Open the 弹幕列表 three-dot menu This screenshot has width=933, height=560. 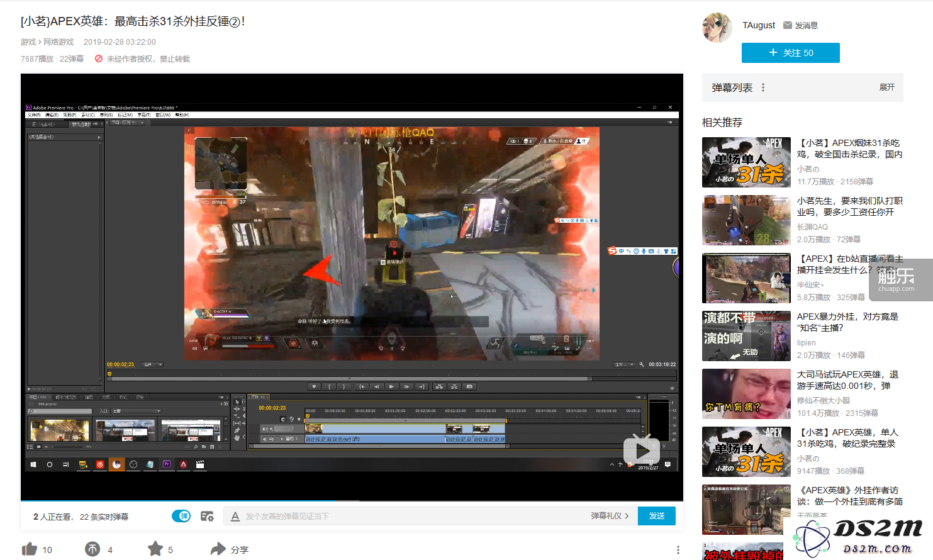763,87
